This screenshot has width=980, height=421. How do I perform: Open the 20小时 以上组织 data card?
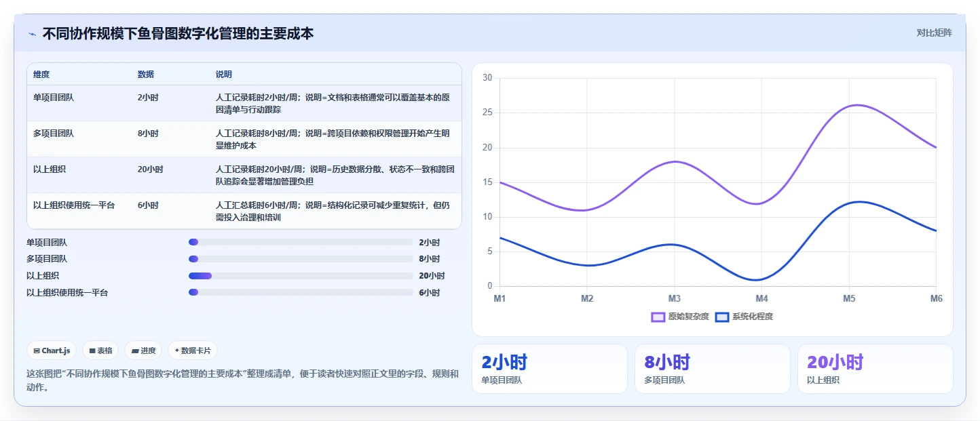coord(875,369)
